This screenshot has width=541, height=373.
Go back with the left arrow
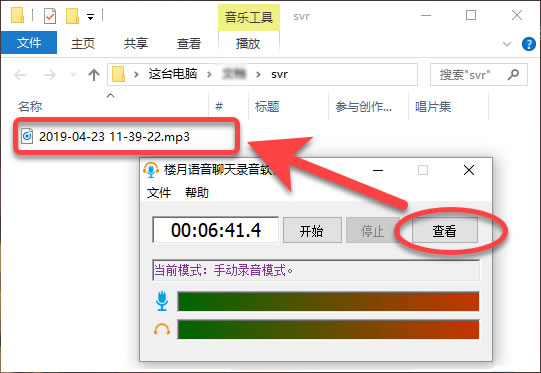(x=20, y=75)
